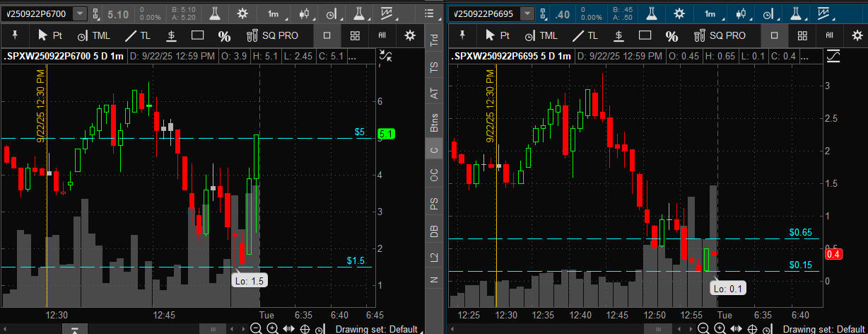Click the zoom out magnifier below left chart

[256, 328]
